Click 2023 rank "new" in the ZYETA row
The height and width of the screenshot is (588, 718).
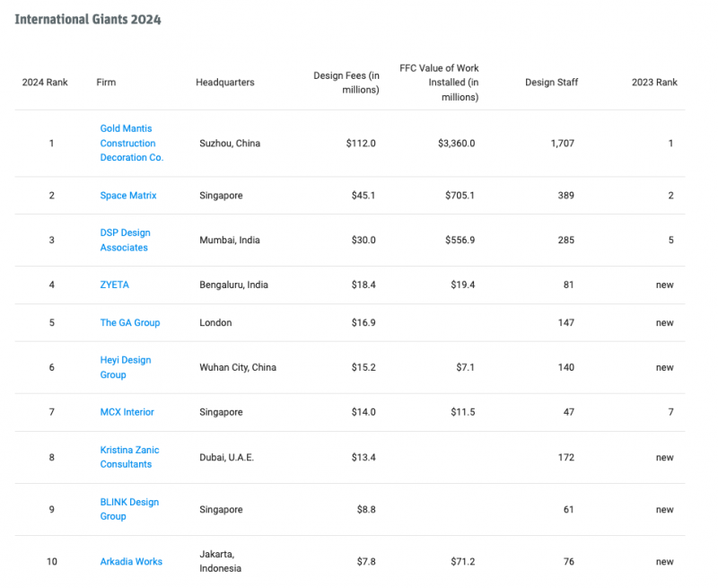pos(664,285)
